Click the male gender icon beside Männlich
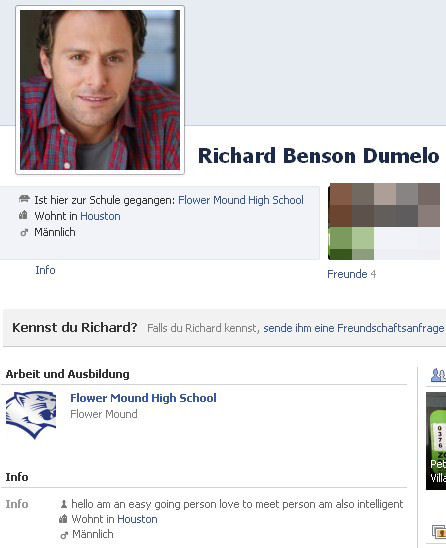 (24, 232)
